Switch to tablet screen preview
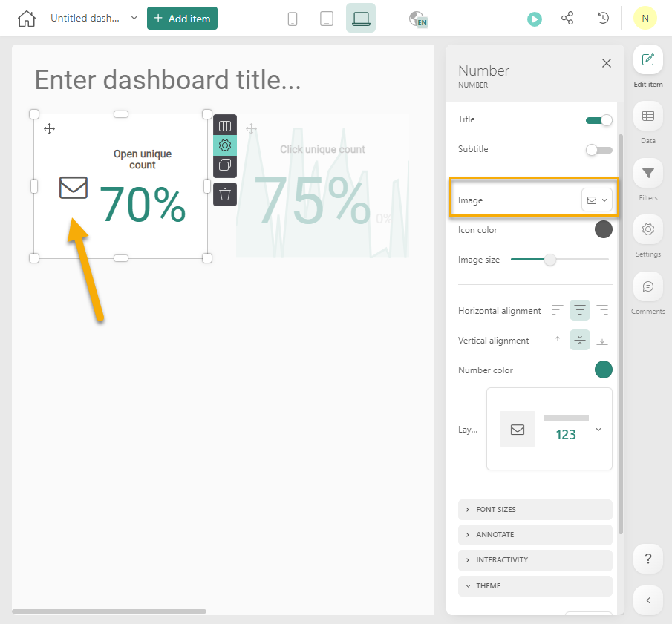672x624 pixels. click(327, 19)
